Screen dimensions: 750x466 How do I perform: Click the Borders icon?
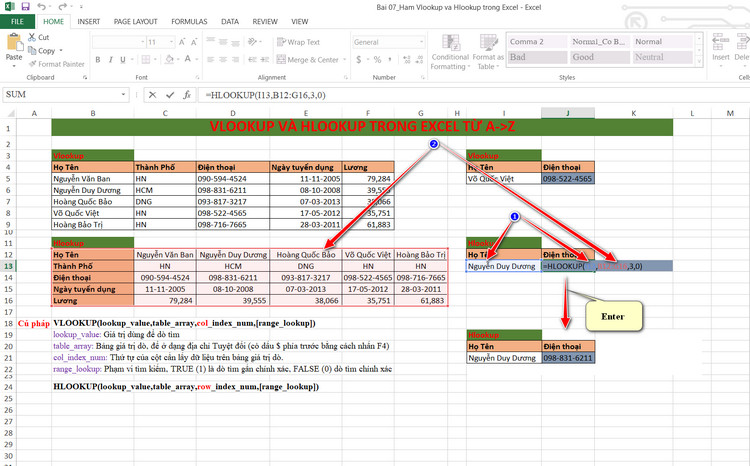click(145, 59)
